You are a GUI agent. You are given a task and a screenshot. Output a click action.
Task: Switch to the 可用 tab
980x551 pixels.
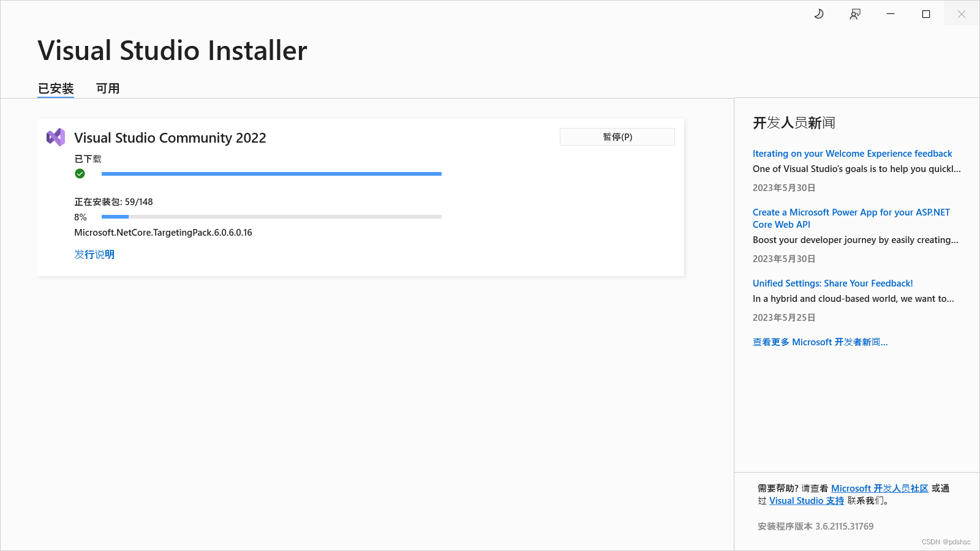pyautogui.click(x=108, y=89)
